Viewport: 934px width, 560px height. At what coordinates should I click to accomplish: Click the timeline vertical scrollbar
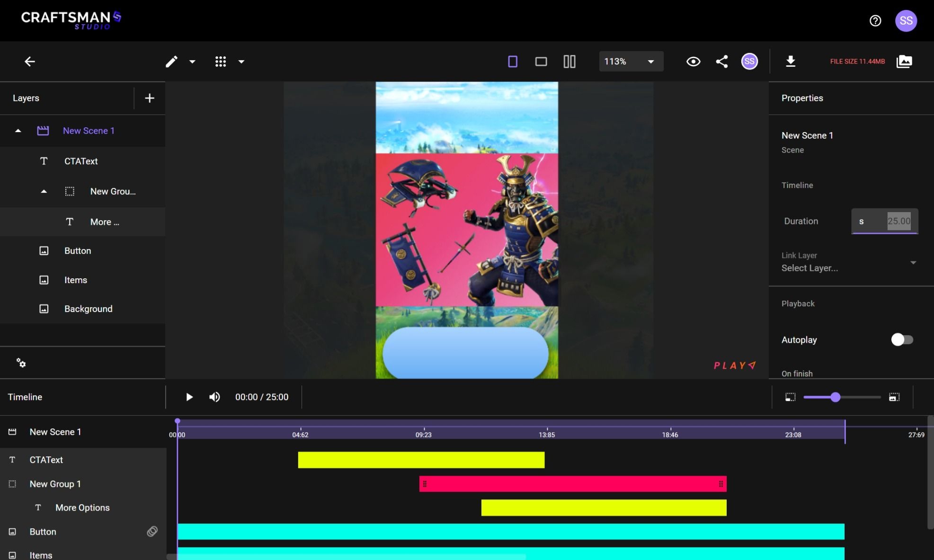[930, 472]
